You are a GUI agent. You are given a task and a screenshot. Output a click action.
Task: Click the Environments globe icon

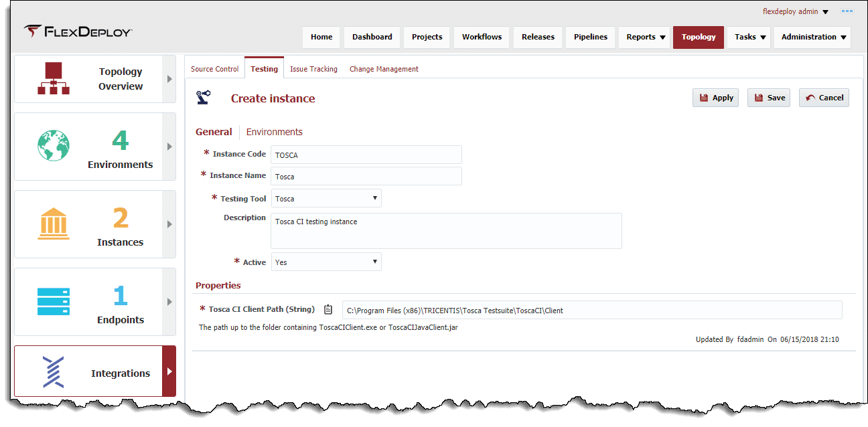pyautogui.click(x=54, y=145)
